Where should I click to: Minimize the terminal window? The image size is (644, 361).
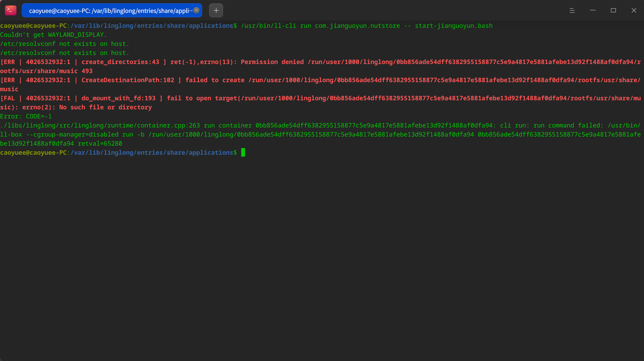(593, 10)
